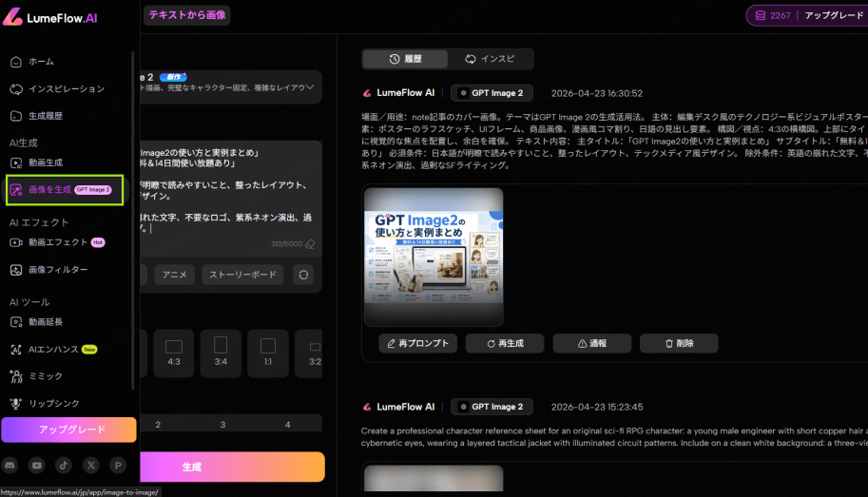Click the 新作 badge on model
The height and width of the screenshot is (497, 868).
pos(173,77)
